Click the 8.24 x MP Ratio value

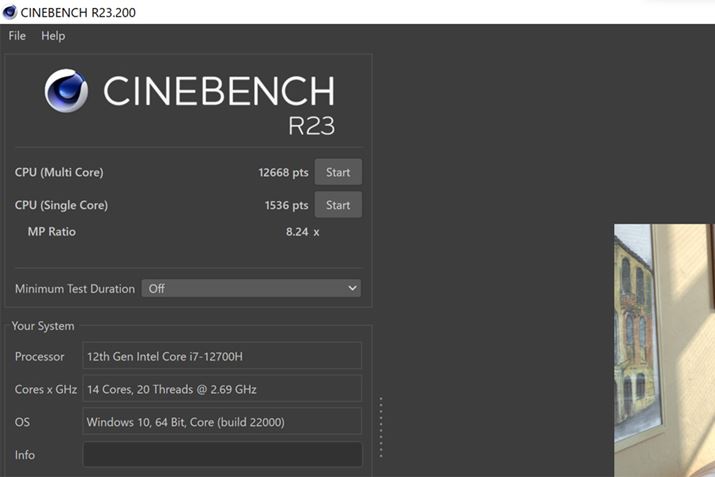point(302,232)
